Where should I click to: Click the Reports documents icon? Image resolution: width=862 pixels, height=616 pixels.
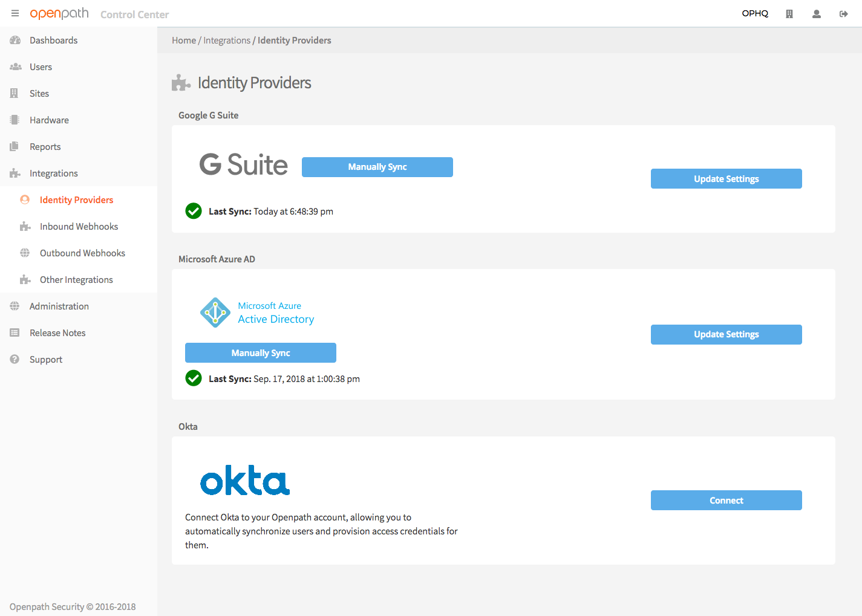pos(15,147)
